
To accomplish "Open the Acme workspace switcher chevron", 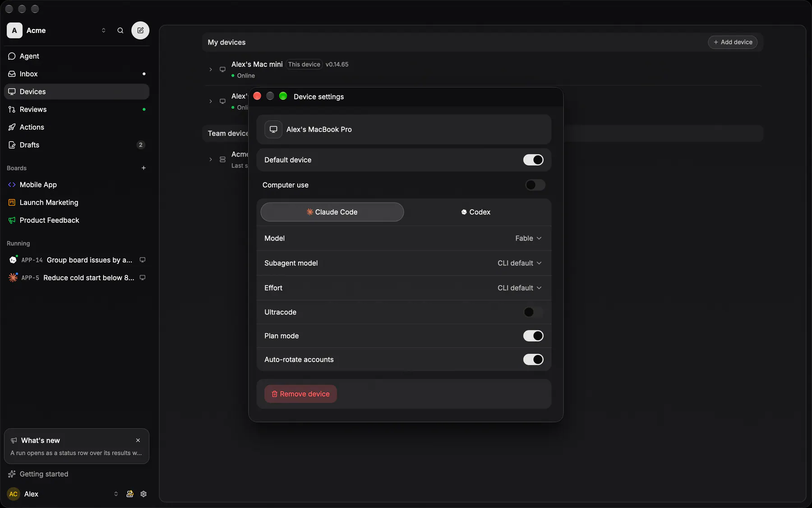I will point(104,31).
